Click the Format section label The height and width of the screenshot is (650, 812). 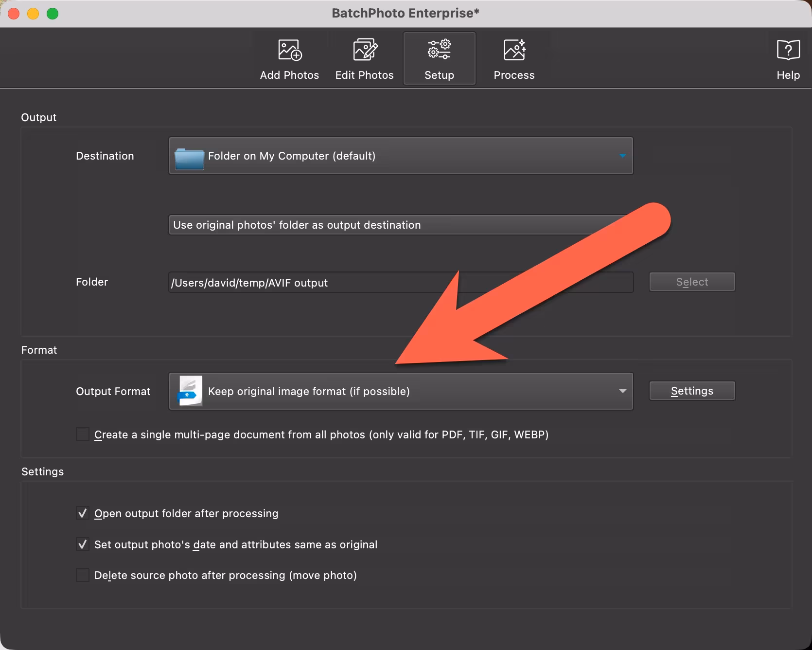39,350
